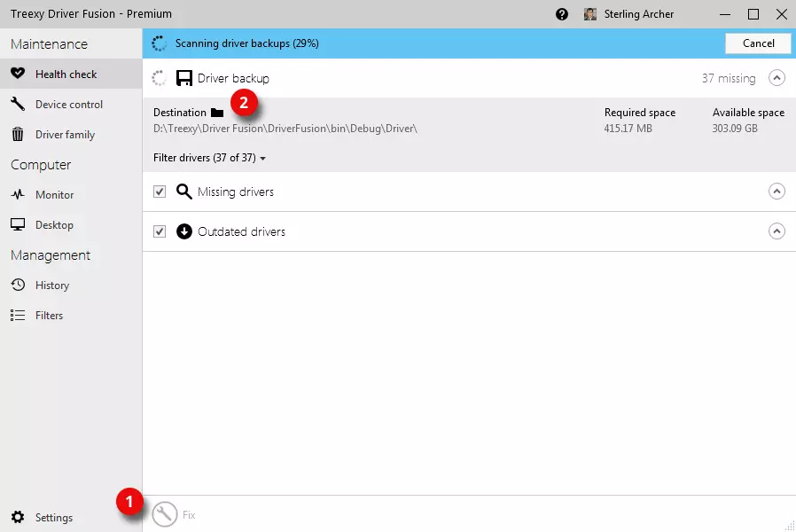This screenshot has width=796, height=532.
Task: Open the Health check page
Action: click(x=71, y=74)
